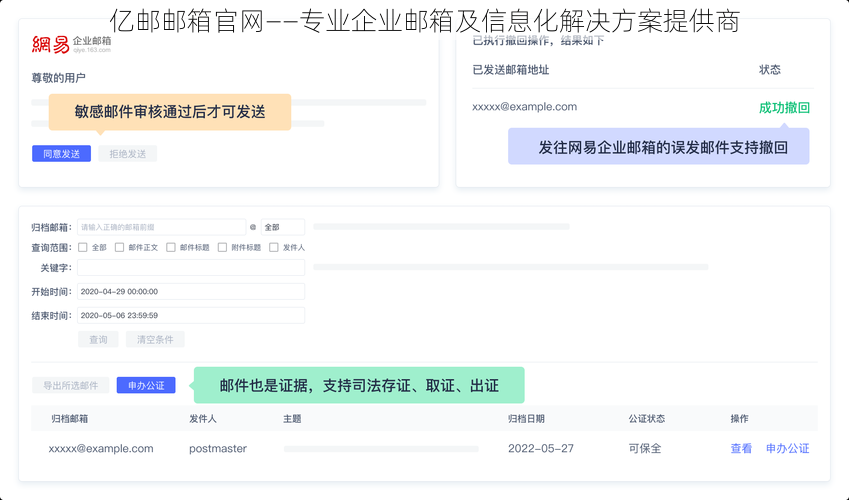The height and width of the screenshot is (500, 849).
Task: Click the 归档日期 column header
Action: click(526, 419)
